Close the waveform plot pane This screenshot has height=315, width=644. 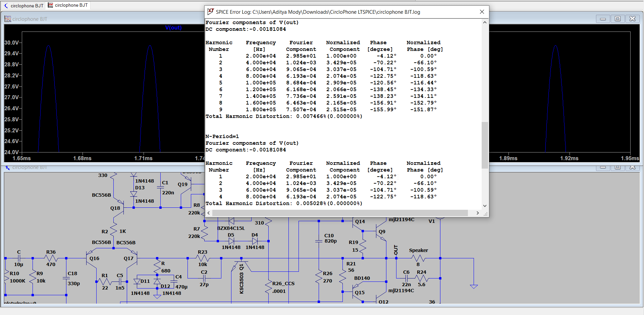click(x=632, y=19)
